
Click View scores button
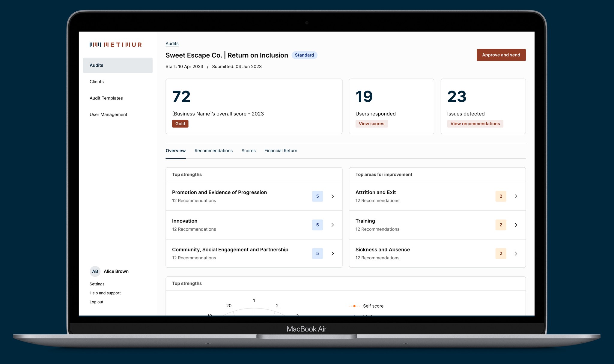371,124
